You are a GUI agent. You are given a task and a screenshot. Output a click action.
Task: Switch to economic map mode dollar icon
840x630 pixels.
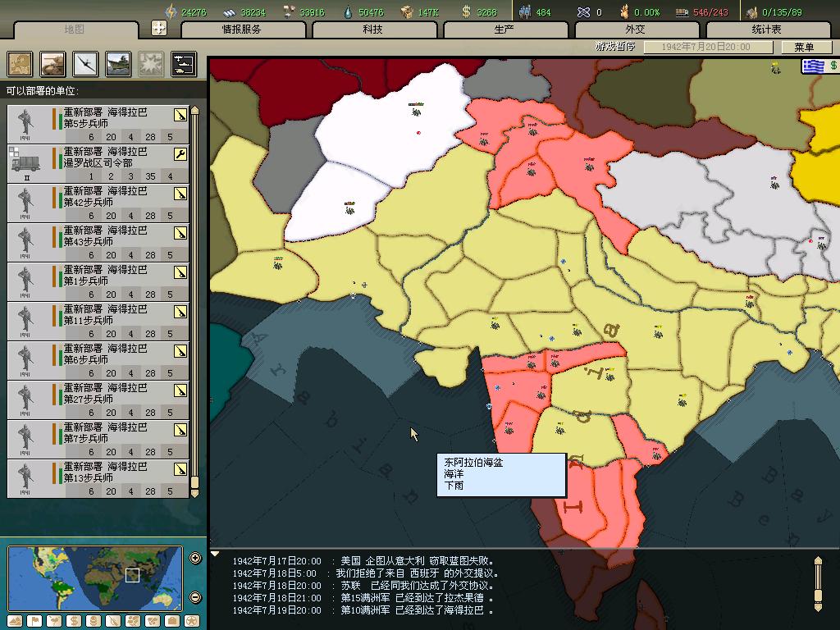pos(74,621)
